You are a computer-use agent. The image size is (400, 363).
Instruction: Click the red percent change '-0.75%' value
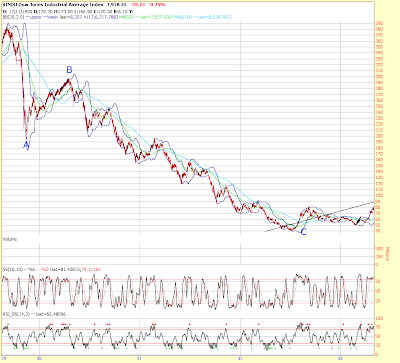[158, 5]
